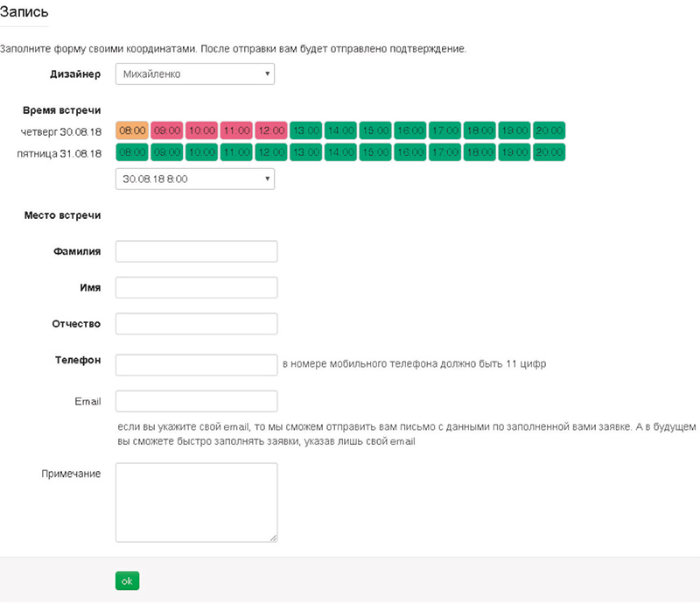Viewport: 700px width, 612px height.
Task: Click the Телефон number field
Action: click(x=196, y=365)
